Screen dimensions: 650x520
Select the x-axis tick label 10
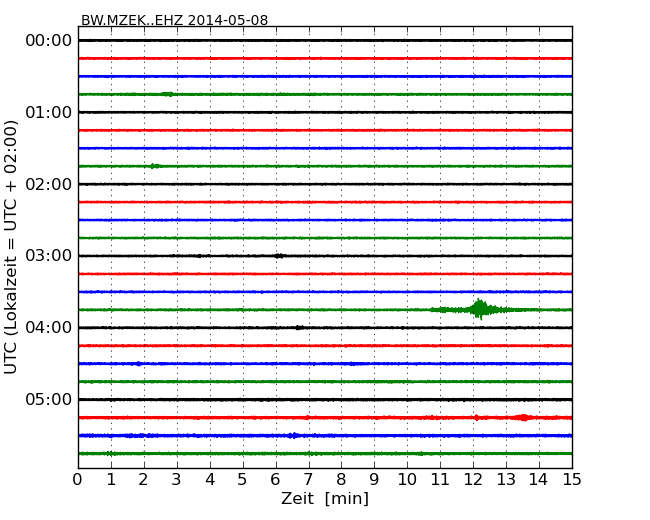point(406,479)
